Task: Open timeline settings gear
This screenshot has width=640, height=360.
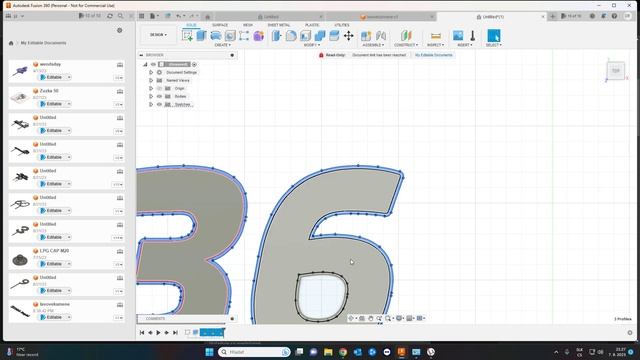Action: click(630, 333)
